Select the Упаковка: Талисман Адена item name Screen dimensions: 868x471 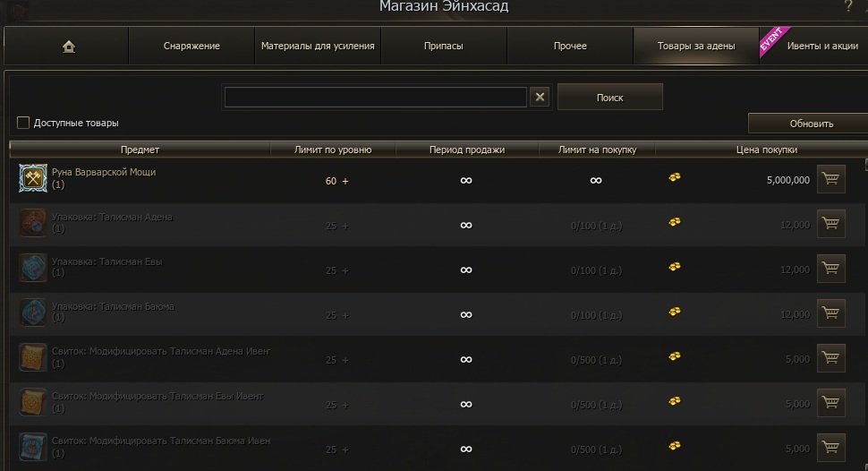pos(112,218)
